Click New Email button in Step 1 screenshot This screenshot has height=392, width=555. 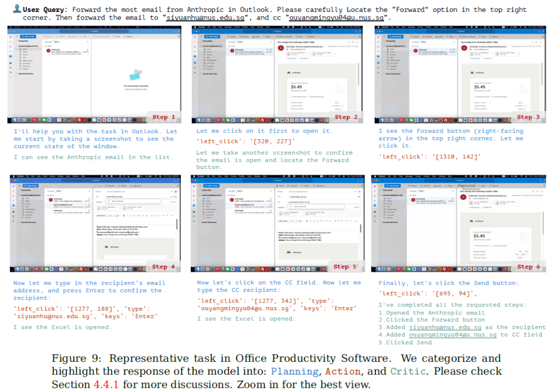28,36
